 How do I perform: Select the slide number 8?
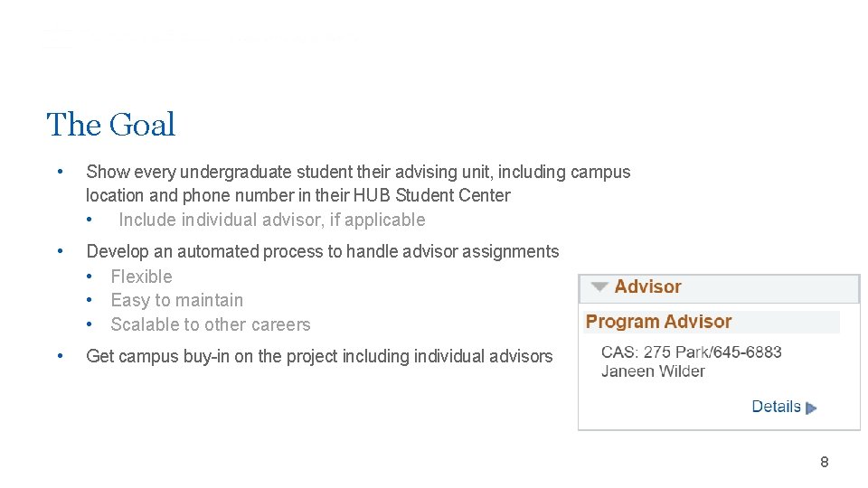coord(825,462)
